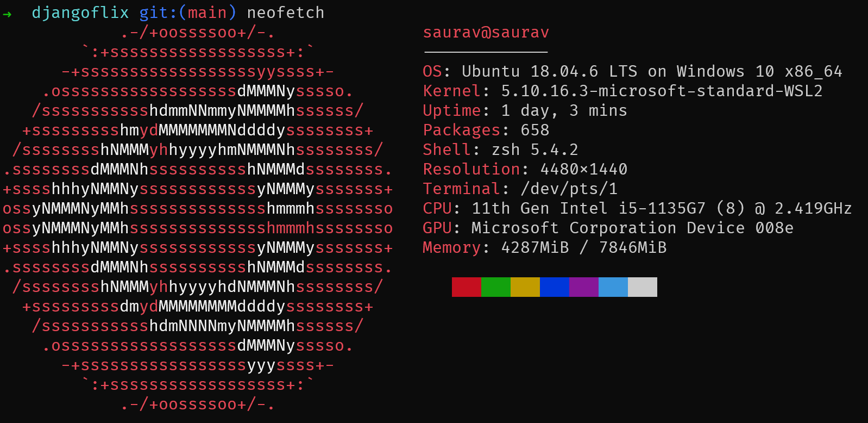The image size is (868, 423).
Task: Select the green color block
Action: pos(495,287)
